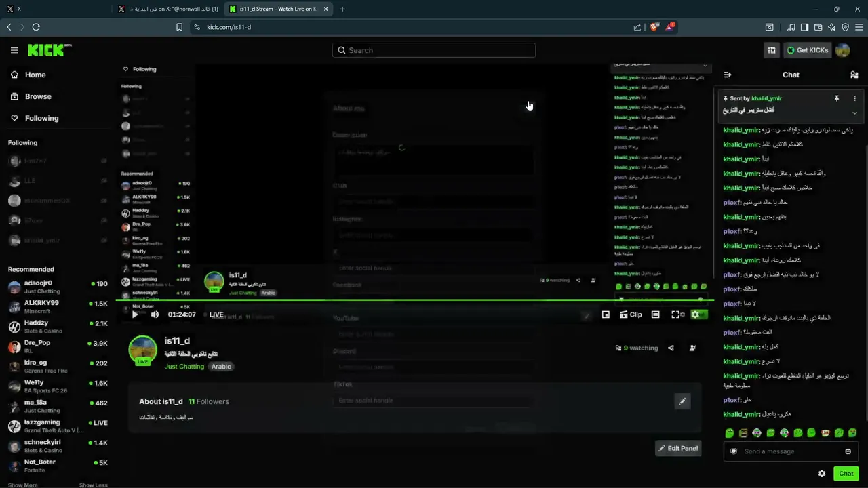
Task: Send message with green Chat button
Action: click(846, 474)
